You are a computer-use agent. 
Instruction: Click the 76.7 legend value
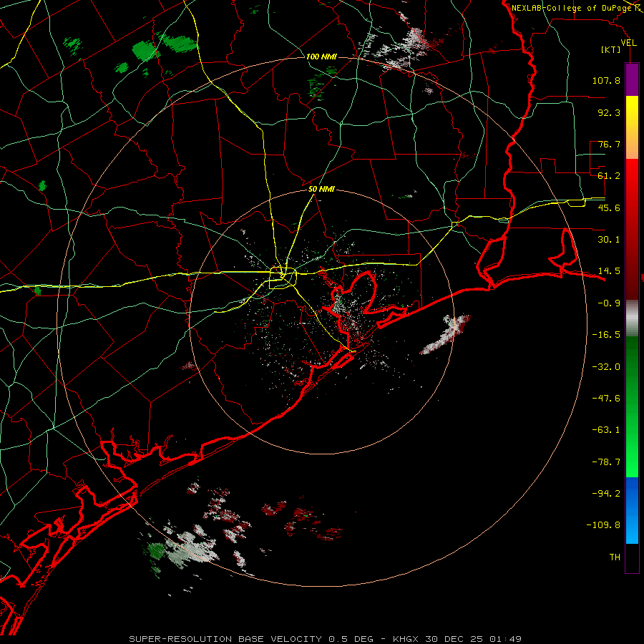click(x=609, y=144)
